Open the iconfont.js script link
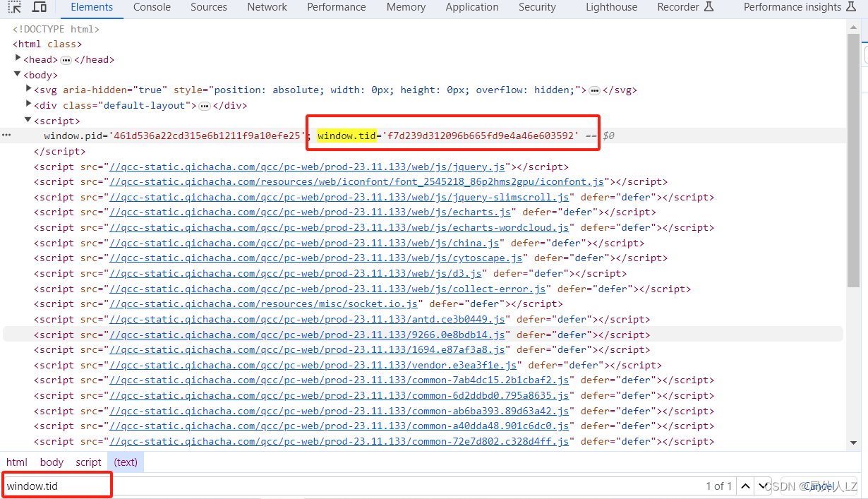Image resolution: width=868 pixels, height=499 pixels. (x=356, y=181)
